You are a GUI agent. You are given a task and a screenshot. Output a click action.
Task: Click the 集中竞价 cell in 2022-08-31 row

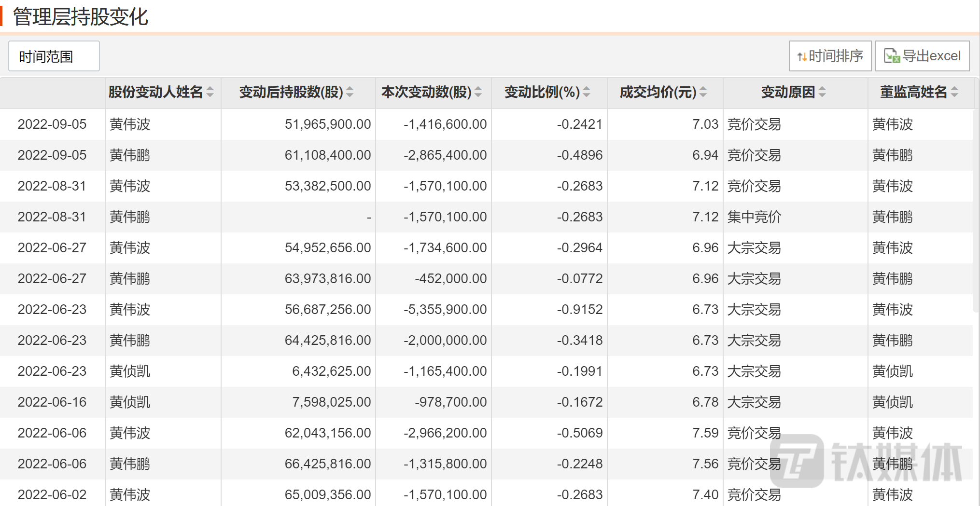click(x=754, y=217)
